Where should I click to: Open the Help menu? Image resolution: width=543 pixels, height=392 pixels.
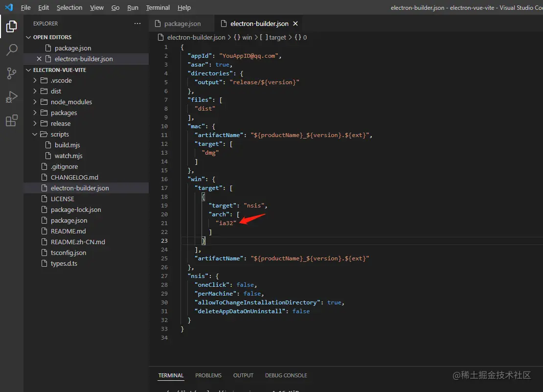(184, 8)
